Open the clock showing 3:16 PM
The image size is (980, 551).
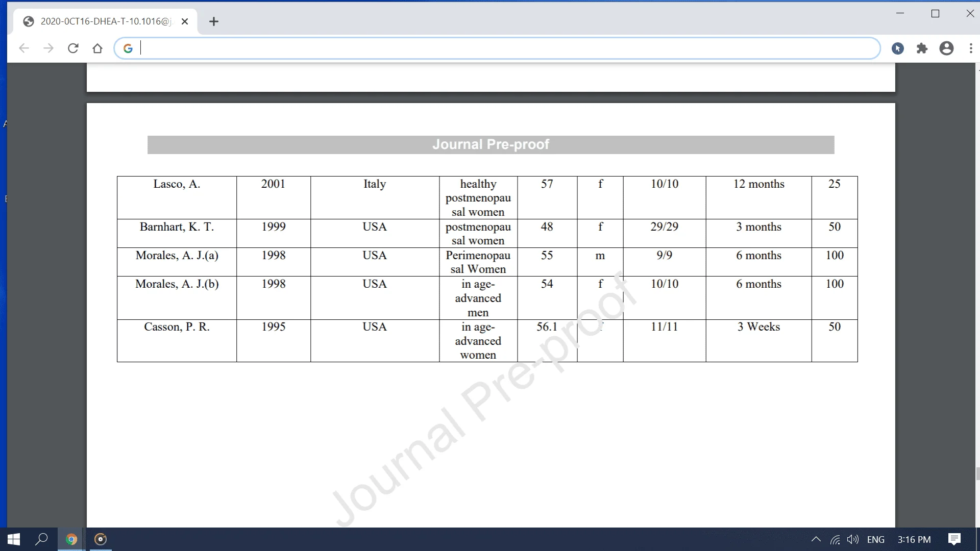point(914,539)
